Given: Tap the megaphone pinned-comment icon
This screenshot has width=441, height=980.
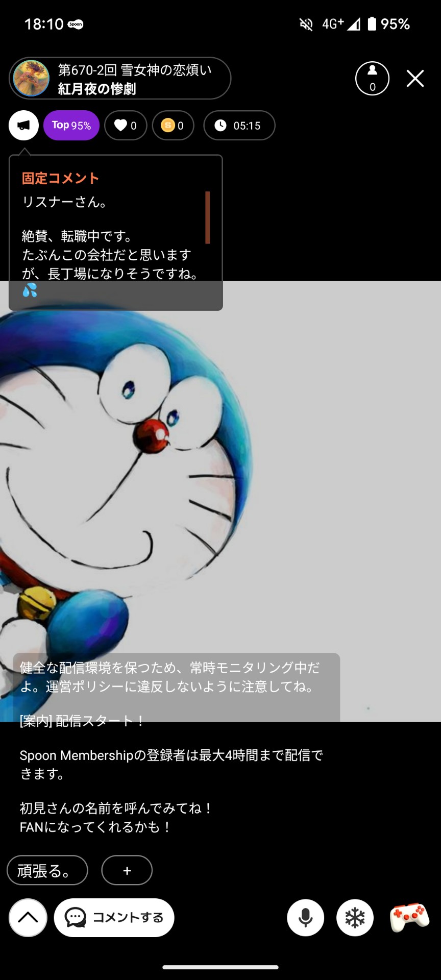Looking at the screenshot, I should (23, 126).
